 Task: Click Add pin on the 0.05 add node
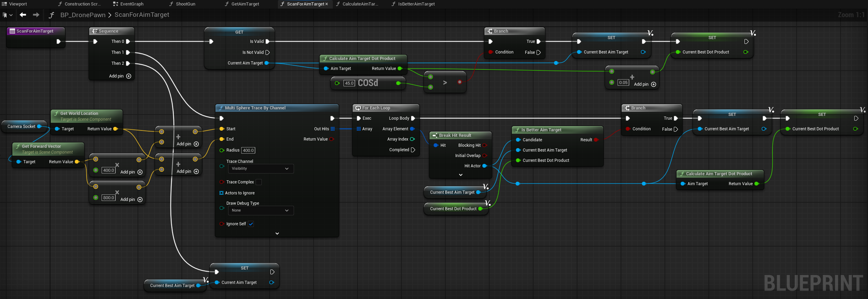(x=645, y=84)
